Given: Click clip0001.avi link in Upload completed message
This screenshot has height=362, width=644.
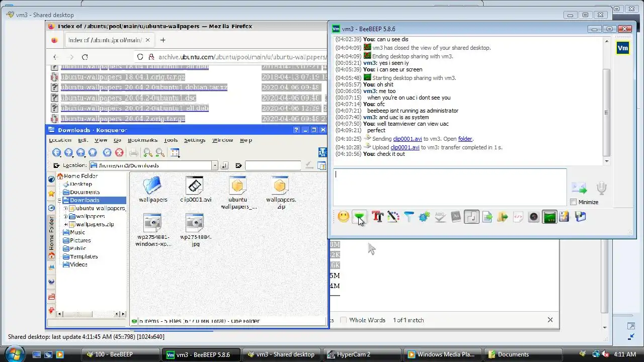Looking at the screenshot, I should 405,147.
